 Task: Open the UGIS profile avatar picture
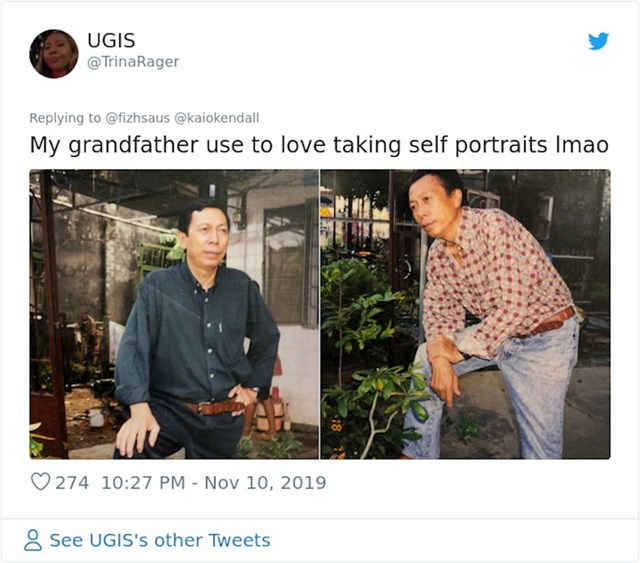pos(53,53)
